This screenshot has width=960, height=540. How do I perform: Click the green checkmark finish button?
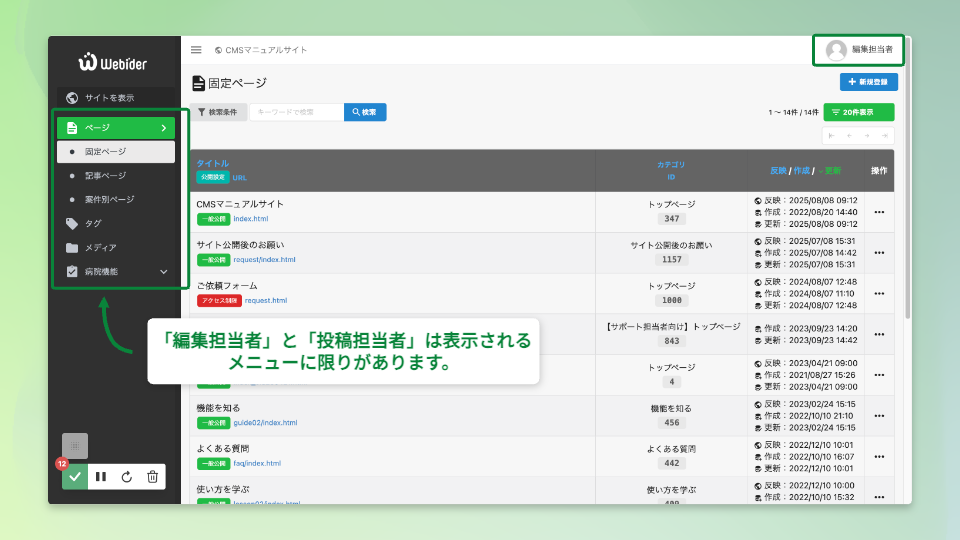pyautogui.click(x=75, y=477)
